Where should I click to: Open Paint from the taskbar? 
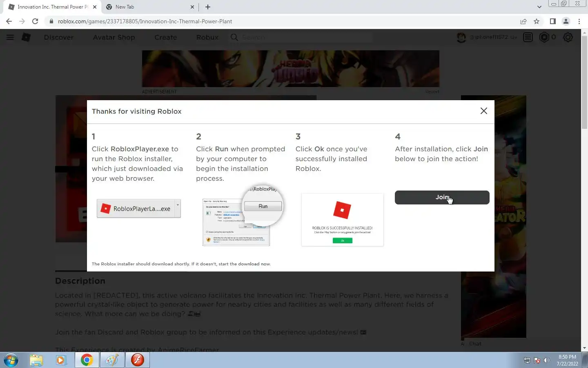pyautogui.click(x=112, y=360)
